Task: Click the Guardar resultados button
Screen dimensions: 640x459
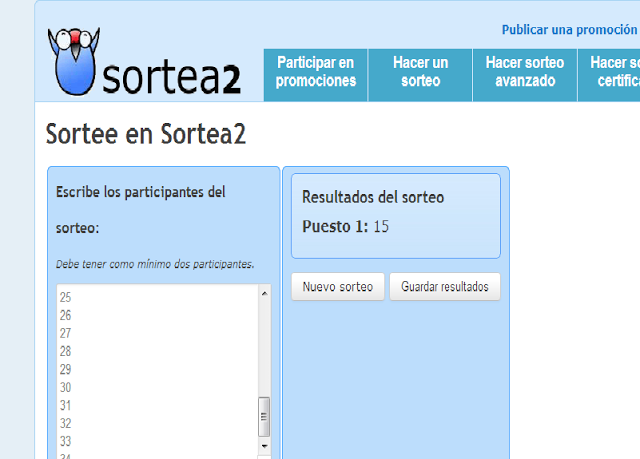Action: 445,287
